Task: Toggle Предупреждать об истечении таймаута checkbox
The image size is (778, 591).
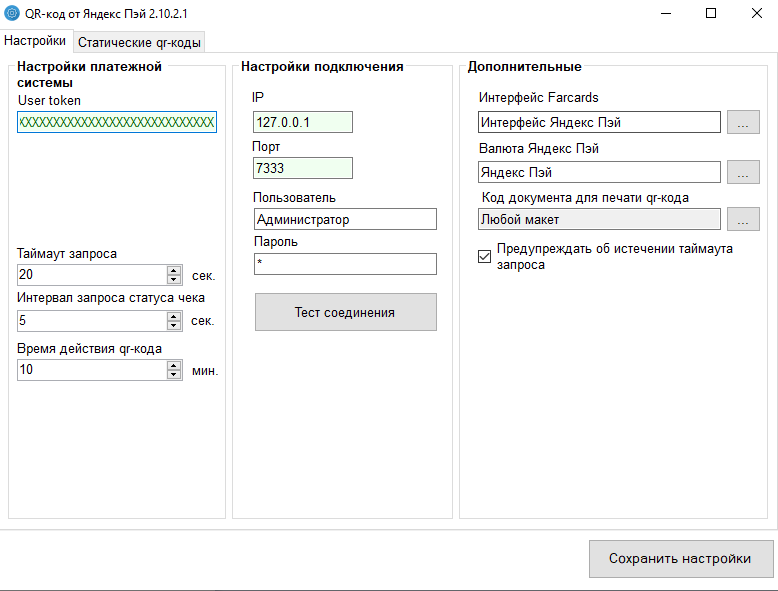Action: click(485, 256)
